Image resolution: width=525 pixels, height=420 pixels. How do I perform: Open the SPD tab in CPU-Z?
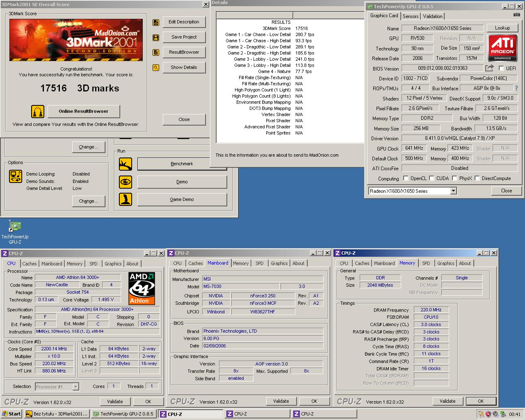pyautogui.click(x=94, y=263)
